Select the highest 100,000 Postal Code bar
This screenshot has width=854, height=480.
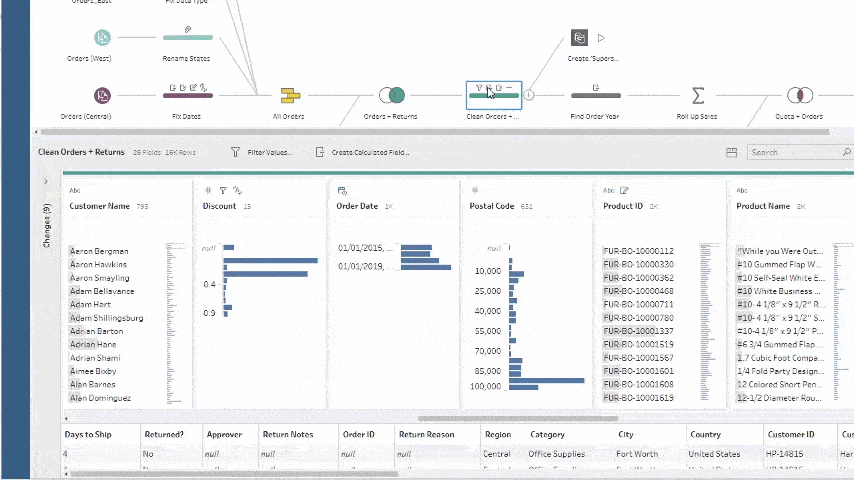tap(546, 380)
